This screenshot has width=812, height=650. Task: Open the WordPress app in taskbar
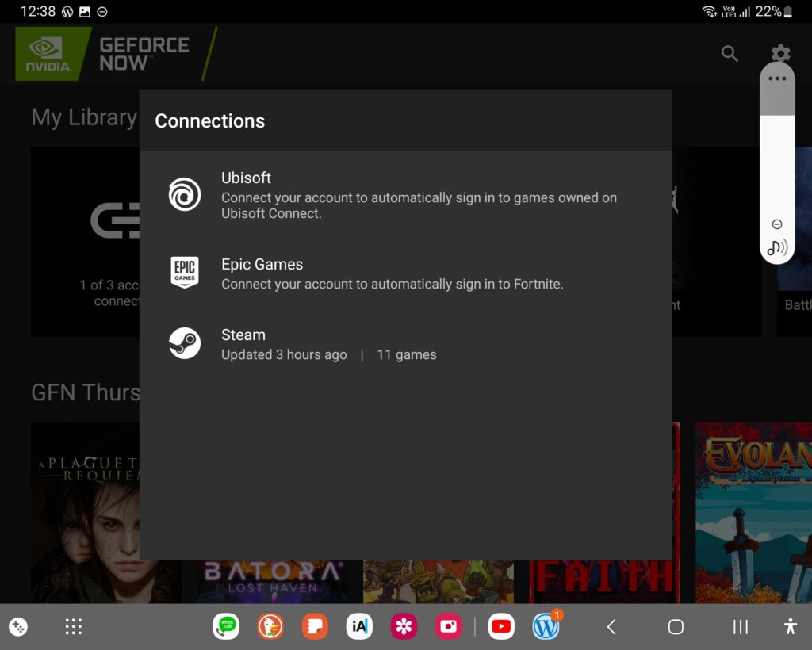click(546, 627)
